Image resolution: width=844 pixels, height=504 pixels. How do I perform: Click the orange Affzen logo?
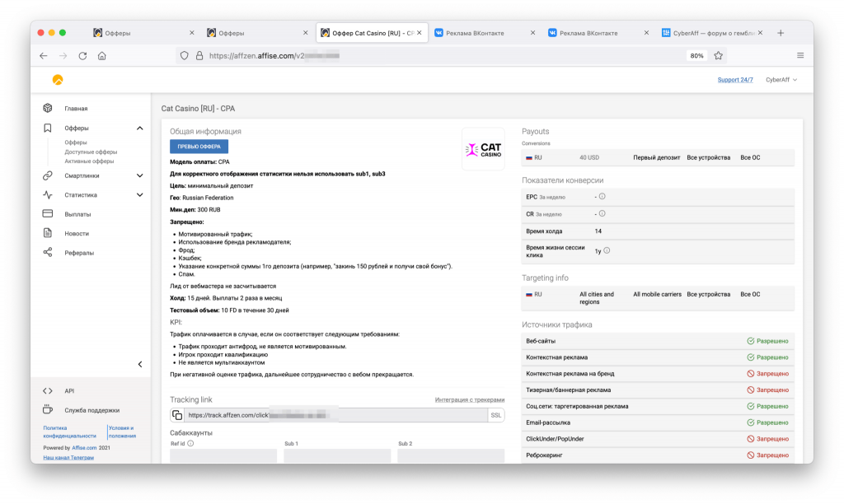(58, 80)
